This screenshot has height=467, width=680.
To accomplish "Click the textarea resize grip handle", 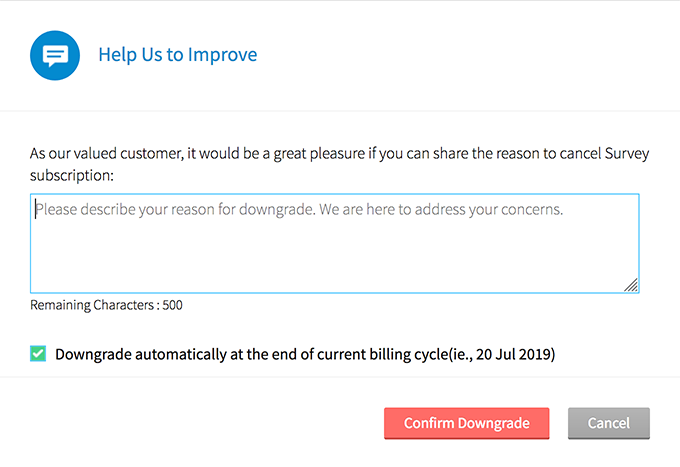I will 631,285.
